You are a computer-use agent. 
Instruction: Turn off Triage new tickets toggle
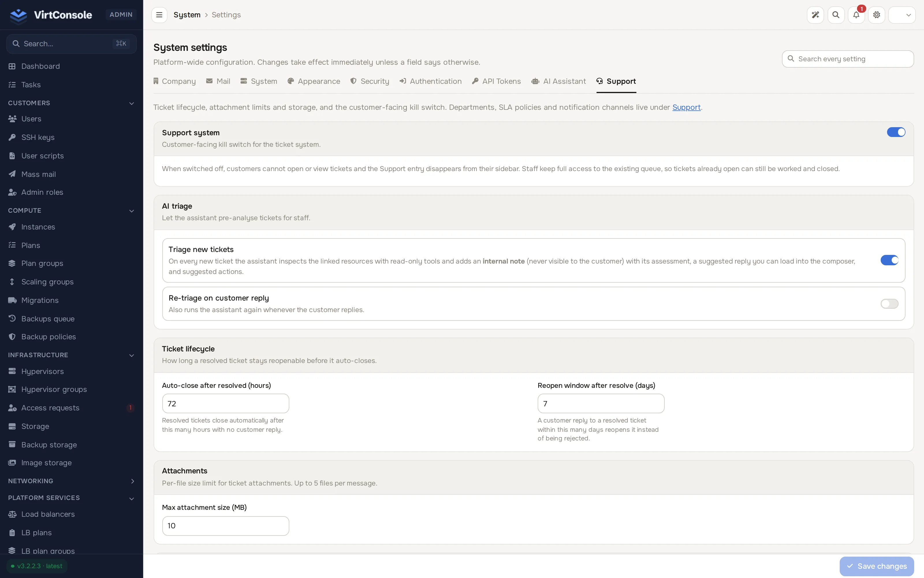(x=890, y=260)
